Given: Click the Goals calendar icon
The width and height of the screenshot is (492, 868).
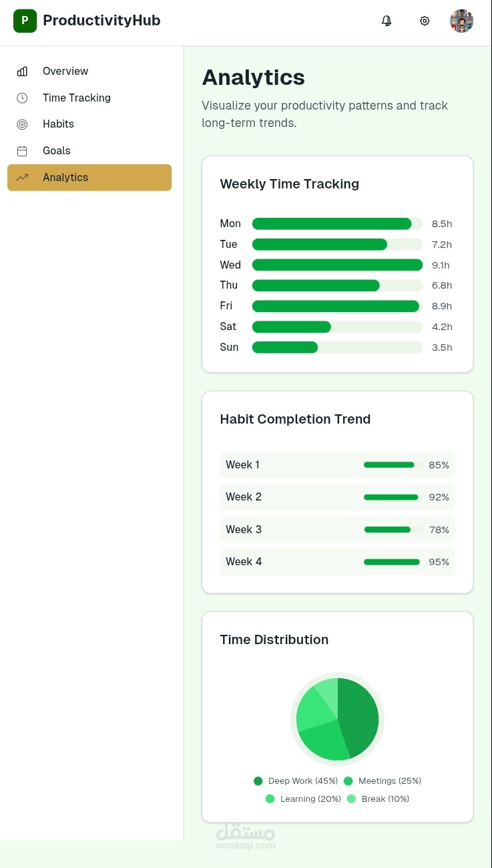Looking at the screenshot, I should tap(23, 151).
